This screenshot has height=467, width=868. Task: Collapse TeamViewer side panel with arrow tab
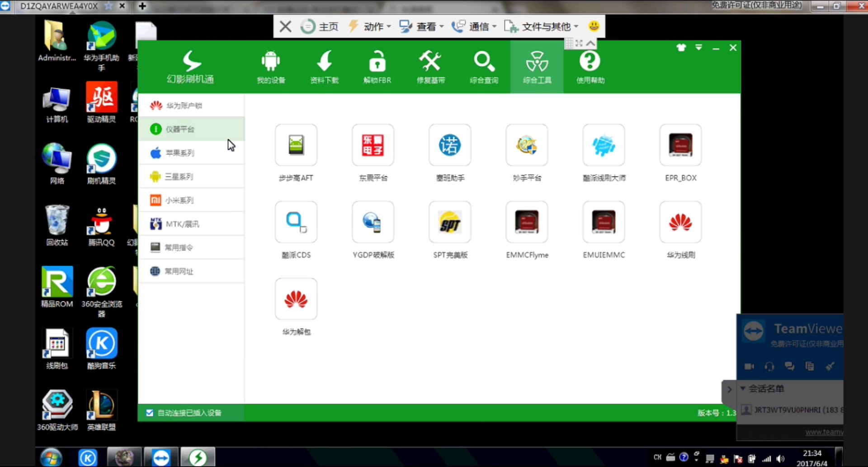pyautogui.click(x=729, y=389)
